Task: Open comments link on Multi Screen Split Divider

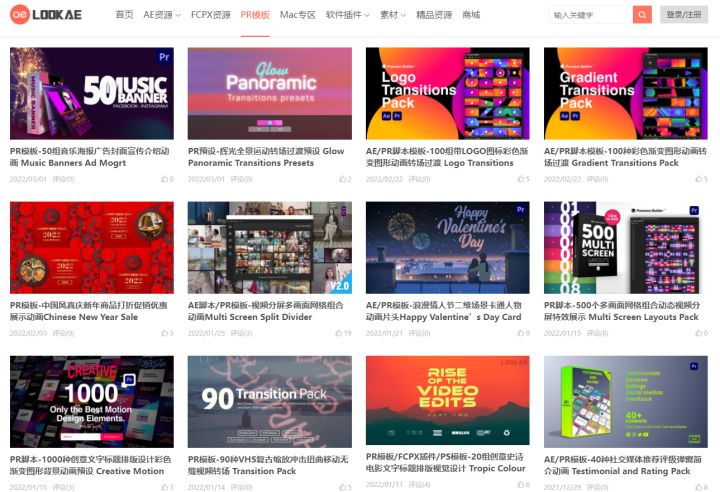Action: click(242, 333)
